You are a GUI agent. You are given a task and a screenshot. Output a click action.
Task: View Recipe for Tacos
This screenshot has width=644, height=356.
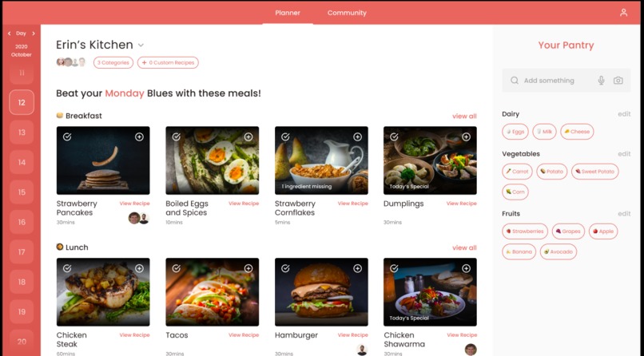[x=244, y=335]
